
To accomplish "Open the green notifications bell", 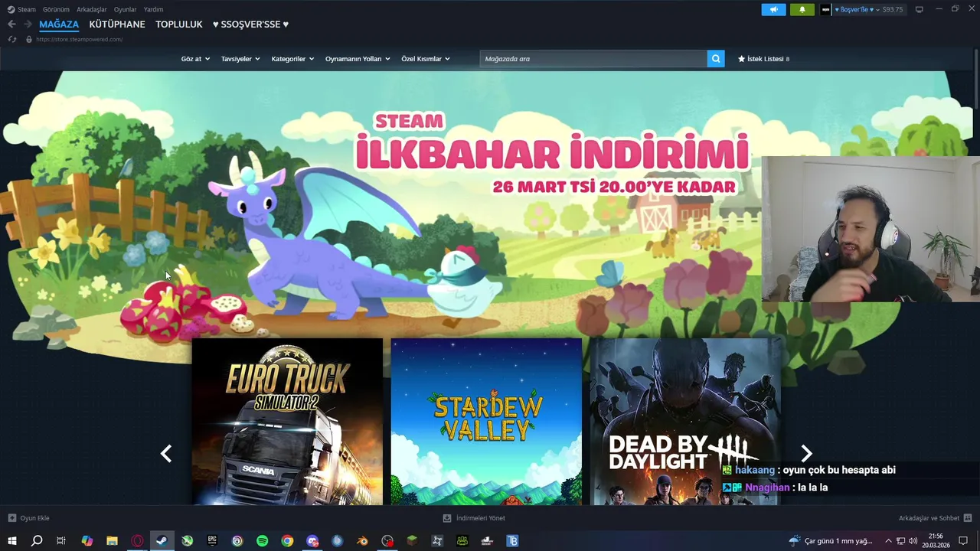I will pos(802,9).
